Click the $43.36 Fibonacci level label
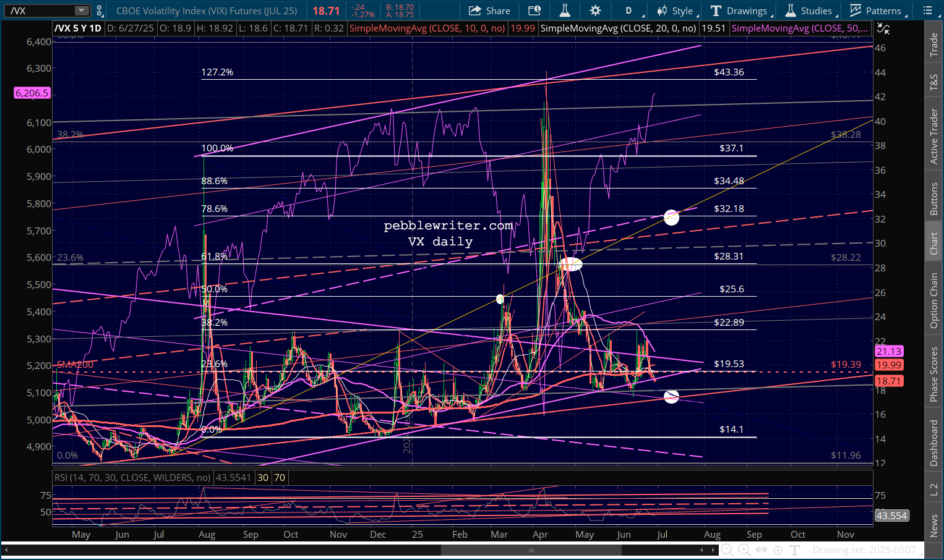This screenshot has height=560, width=944. (729, 72)
